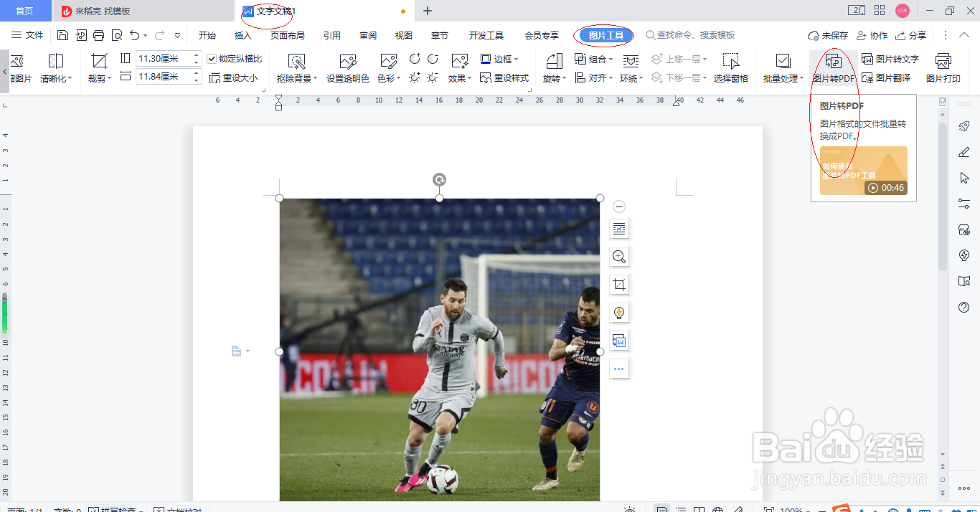Click the 分享 button

coord(910,35)
